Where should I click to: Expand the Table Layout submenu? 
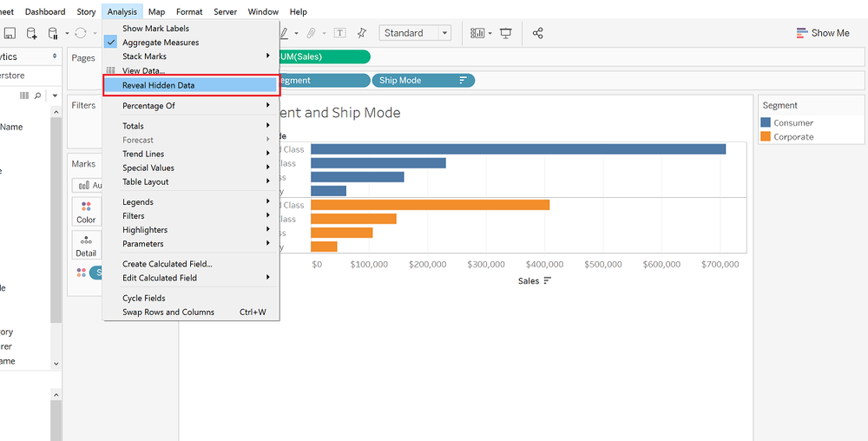(191, 182)
